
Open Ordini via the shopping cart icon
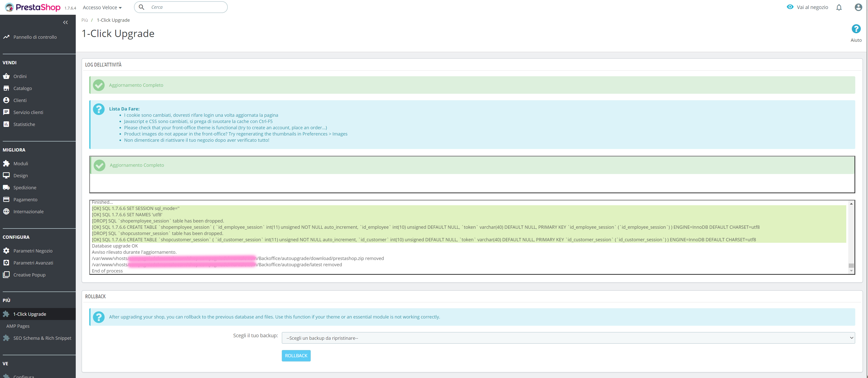[7, 76]
